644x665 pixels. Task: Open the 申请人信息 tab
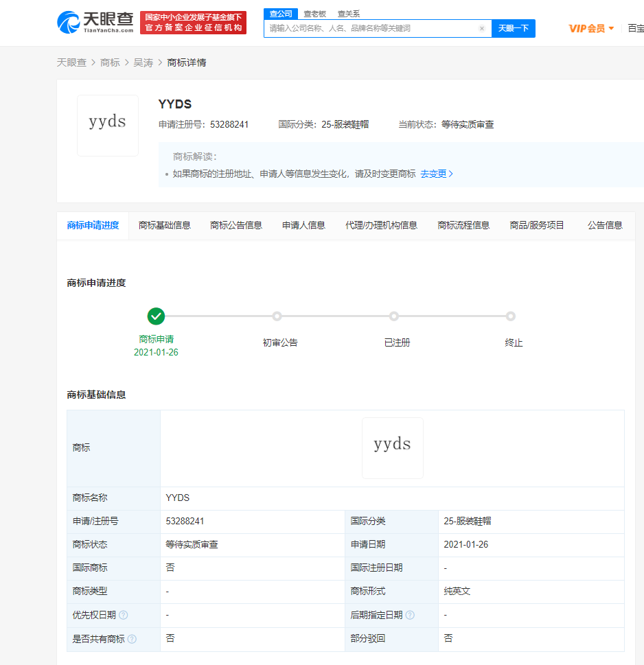click(303, 225)
